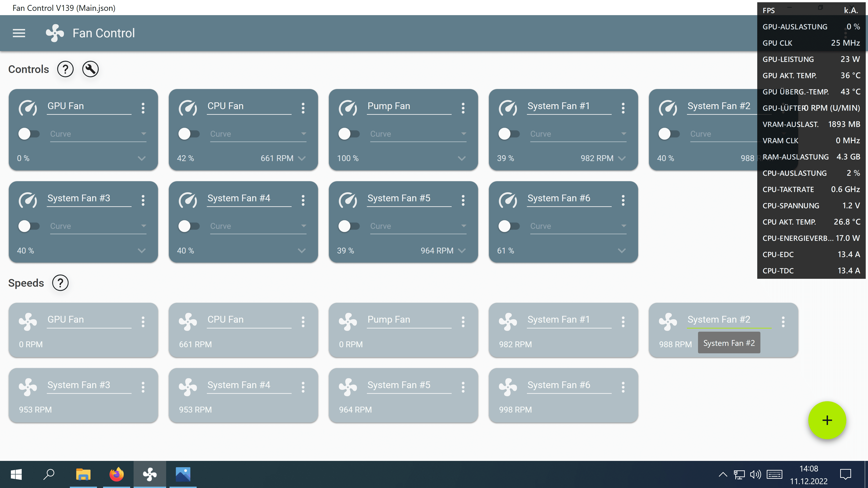868x488 pixels.
Task: Turn on the System Fan #4 control switch
Action: click(x=189, y=226)
